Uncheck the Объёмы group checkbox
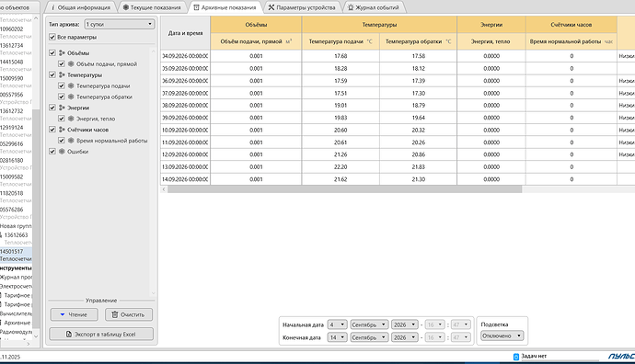This screenshot has width=635, height=364. click(x=52, y=53)
